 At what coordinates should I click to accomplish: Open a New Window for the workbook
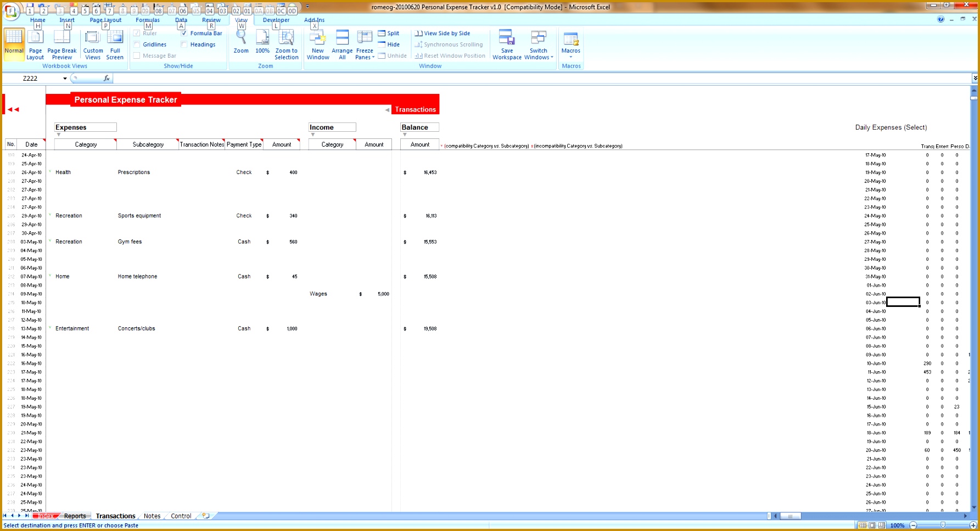317,44
